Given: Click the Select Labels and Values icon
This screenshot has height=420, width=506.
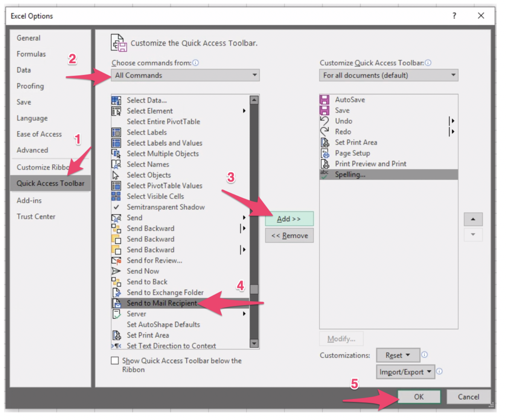Looking at the screenshot, I should tap(116, 143).
